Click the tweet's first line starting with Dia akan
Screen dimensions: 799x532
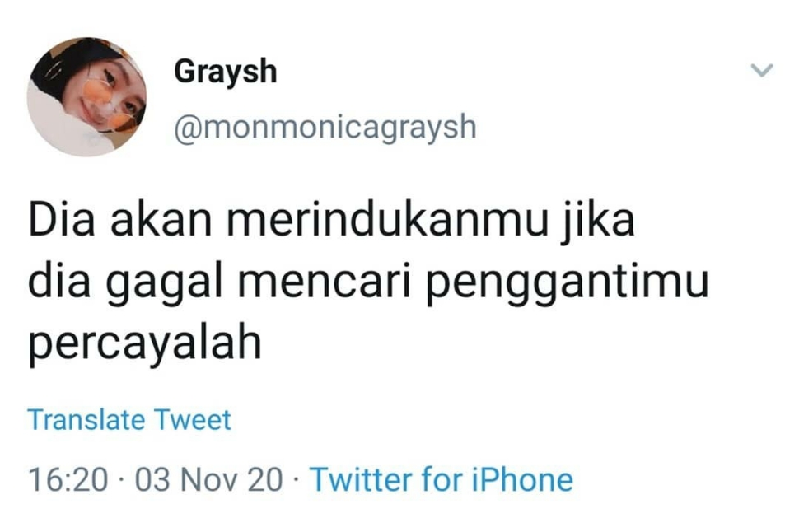pyautogui.click(x=332, y=222)
